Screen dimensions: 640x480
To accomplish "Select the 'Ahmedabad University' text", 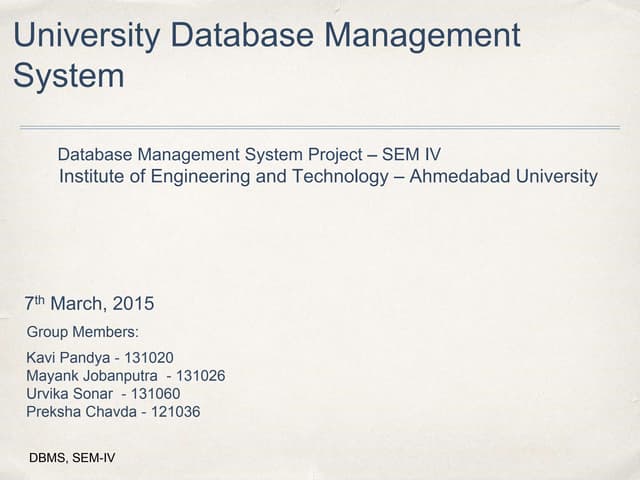I will (x=512, y=177).
